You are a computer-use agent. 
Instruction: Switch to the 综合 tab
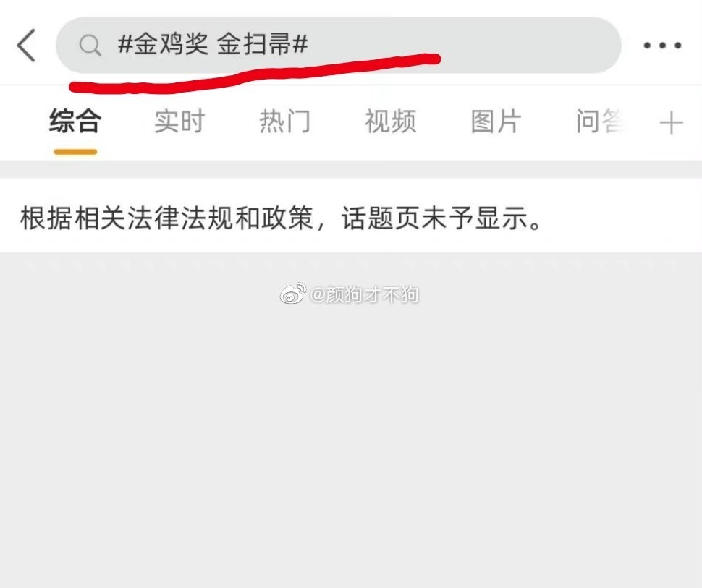click(75, 121)
